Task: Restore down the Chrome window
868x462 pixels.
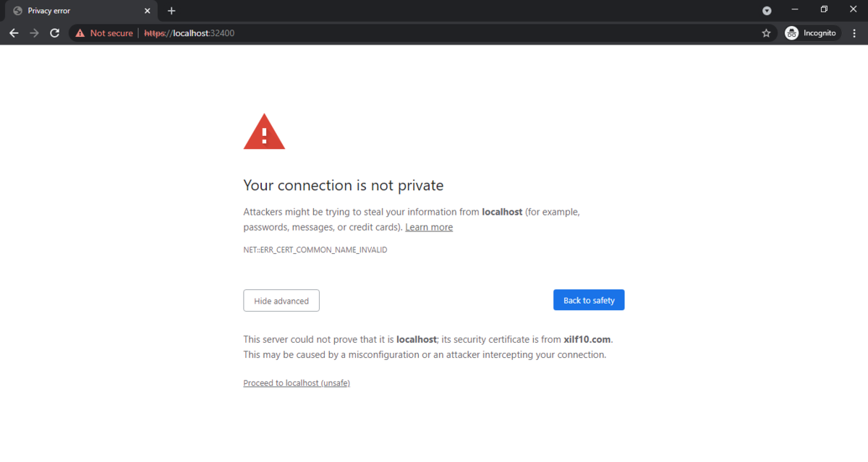Action: [x=824, y=9]
